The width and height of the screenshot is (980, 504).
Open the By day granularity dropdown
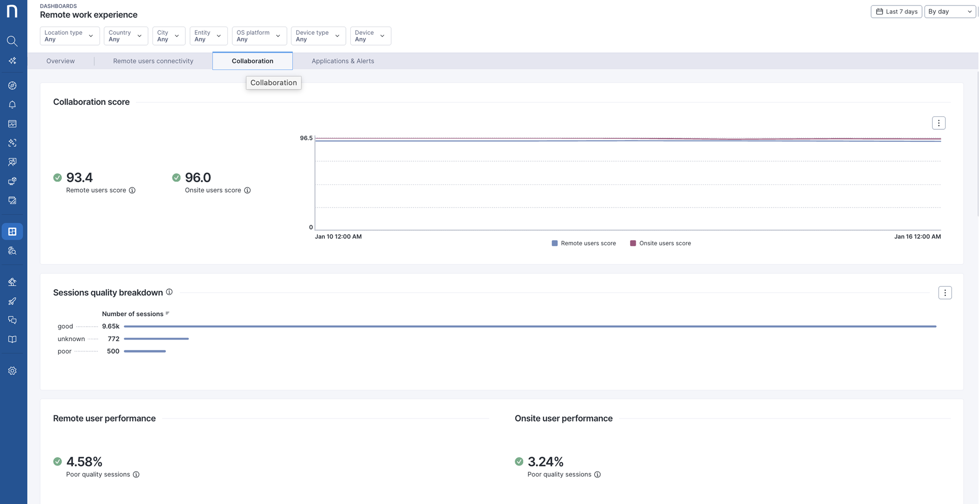point(950,11)
